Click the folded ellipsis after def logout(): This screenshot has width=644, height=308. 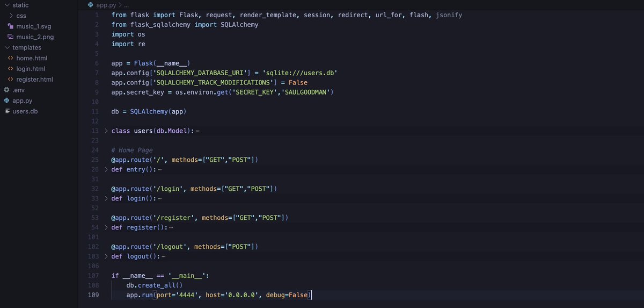(163, 257)
